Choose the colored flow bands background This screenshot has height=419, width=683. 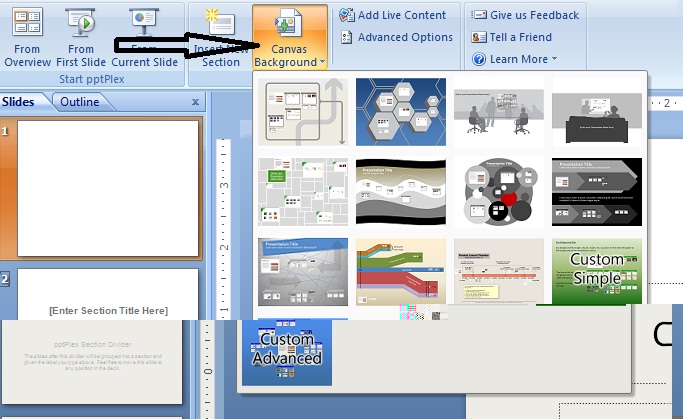click(x=401, y=271)
